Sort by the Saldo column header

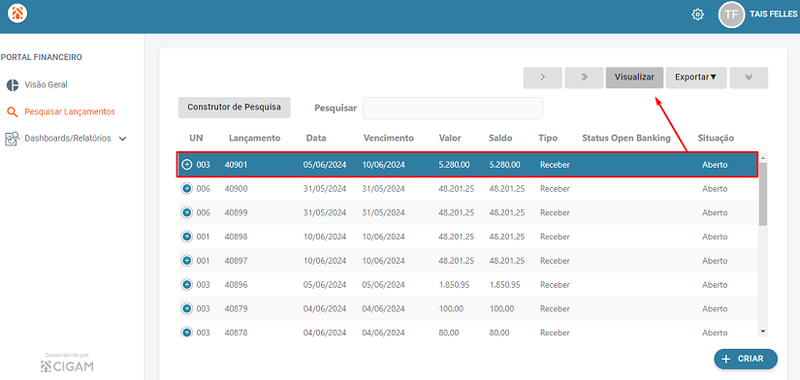point(500,138)
